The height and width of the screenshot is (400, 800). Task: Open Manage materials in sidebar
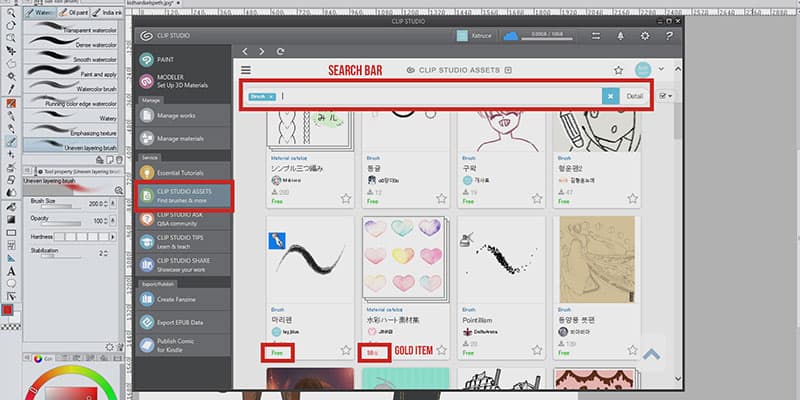[x=184, y=138]
